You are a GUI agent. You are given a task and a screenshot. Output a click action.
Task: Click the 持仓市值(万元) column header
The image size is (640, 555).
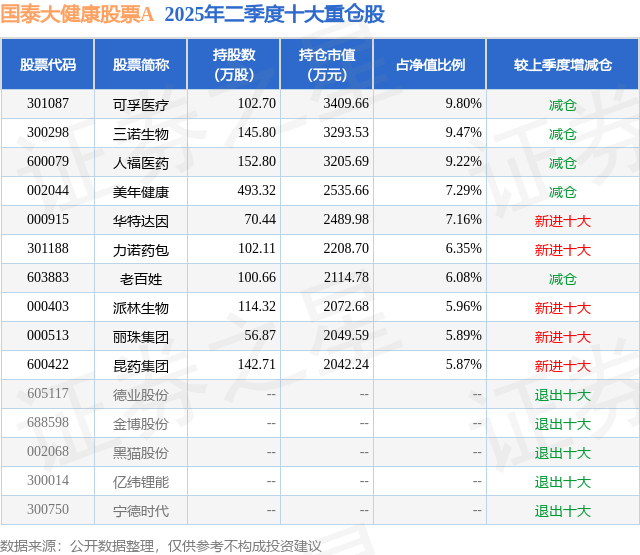(x=327, y=64)
